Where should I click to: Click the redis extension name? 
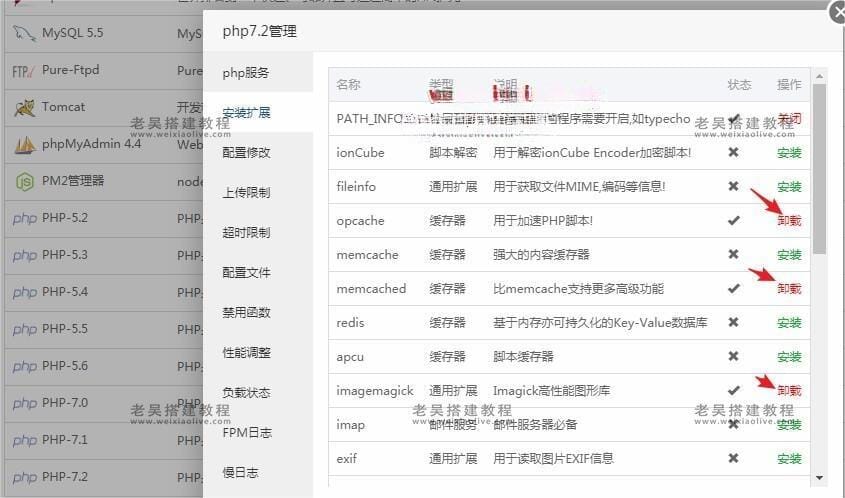coord(350,323)
